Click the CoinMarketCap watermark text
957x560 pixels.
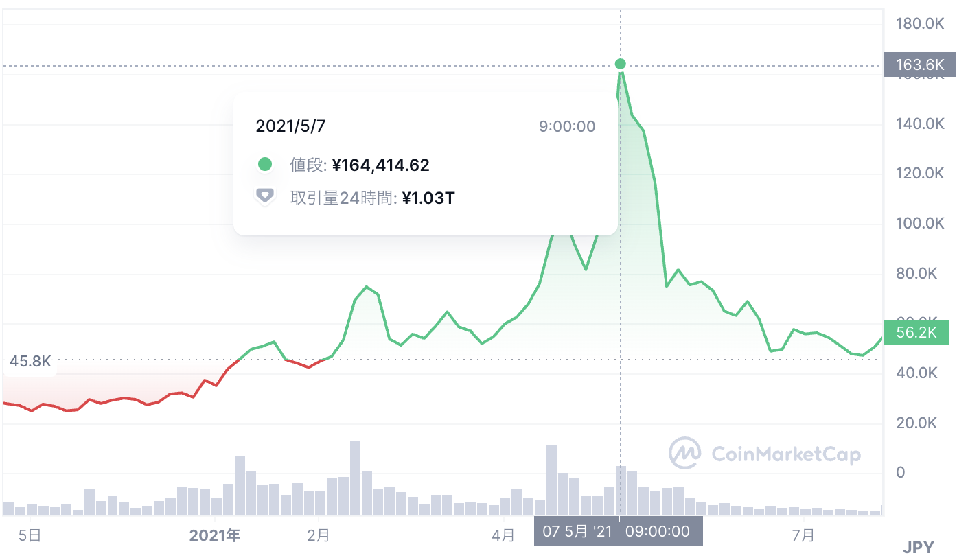pos(786,454)
